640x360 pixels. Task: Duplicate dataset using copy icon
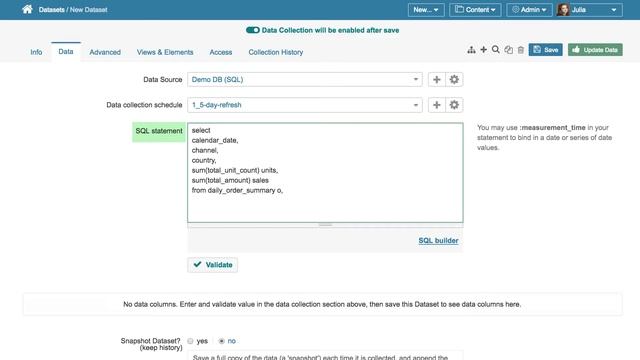pos(508,50)
